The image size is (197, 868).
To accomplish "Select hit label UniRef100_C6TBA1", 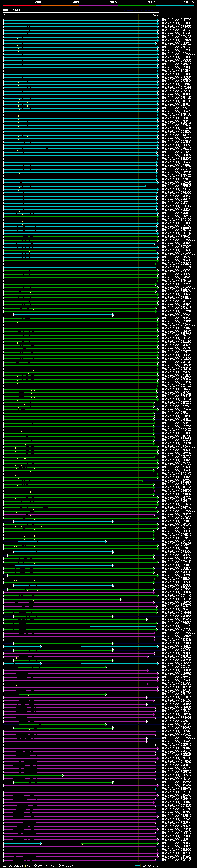I will click(x=177, y=467).
